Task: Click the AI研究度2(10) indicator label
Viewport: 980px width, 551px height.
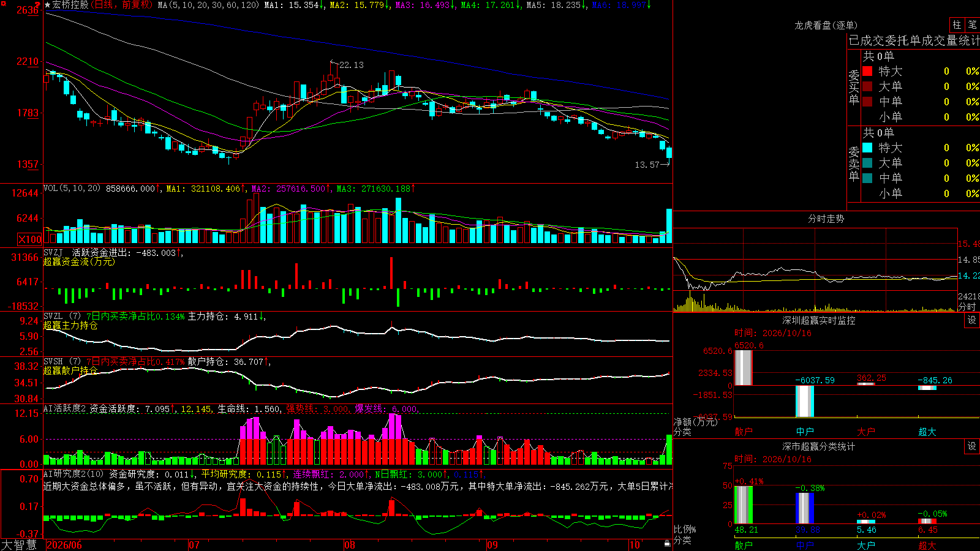Action: click(x=73, y=474)
